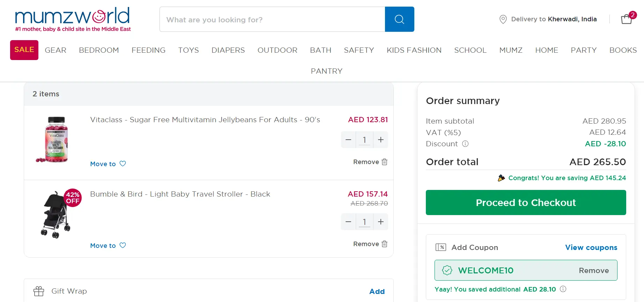
Task: Open the MUMZ category
Action: [511, 50]
